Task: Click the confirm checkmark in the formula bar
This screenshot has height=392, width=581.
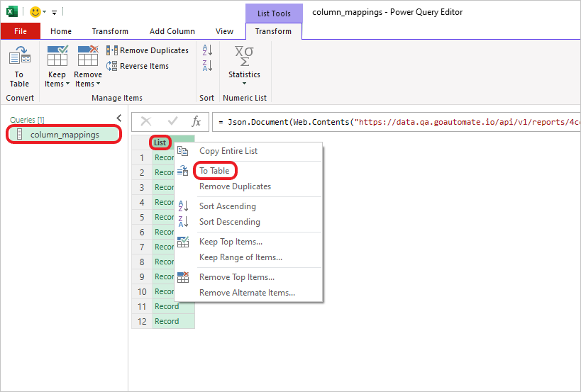Action: click(x=172, y=121)
